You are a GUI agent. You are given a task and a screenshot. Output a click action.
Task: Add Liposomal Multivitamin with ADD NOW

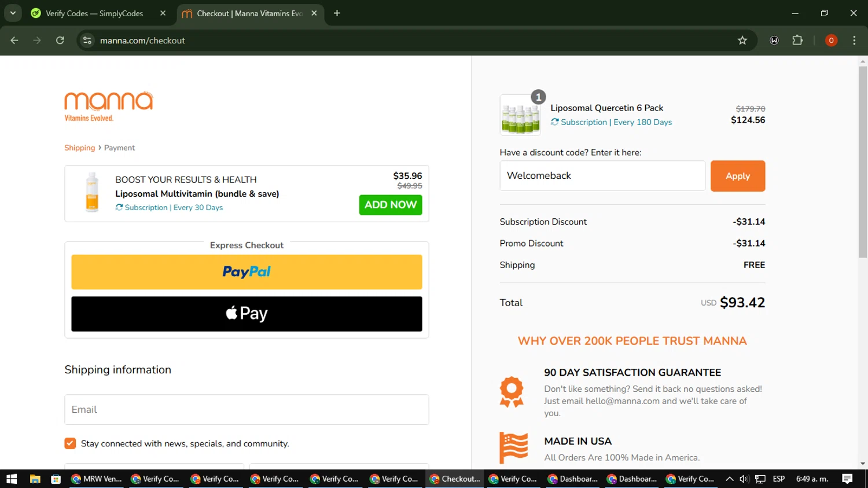pos(391,205)
